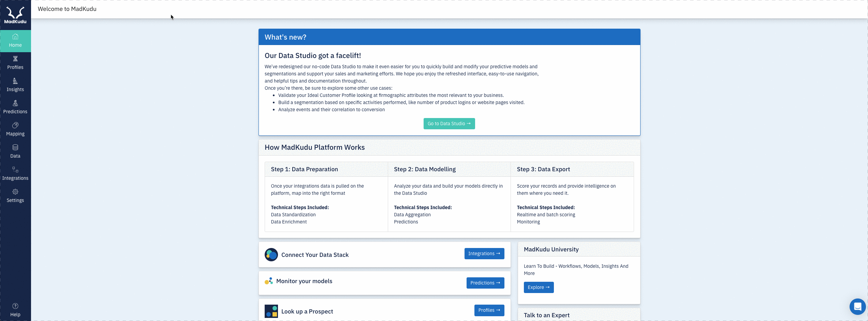Click the Connect Your Data Stack title
The image size is (868, 321).
pyautogui.click(x=315, y=255)
